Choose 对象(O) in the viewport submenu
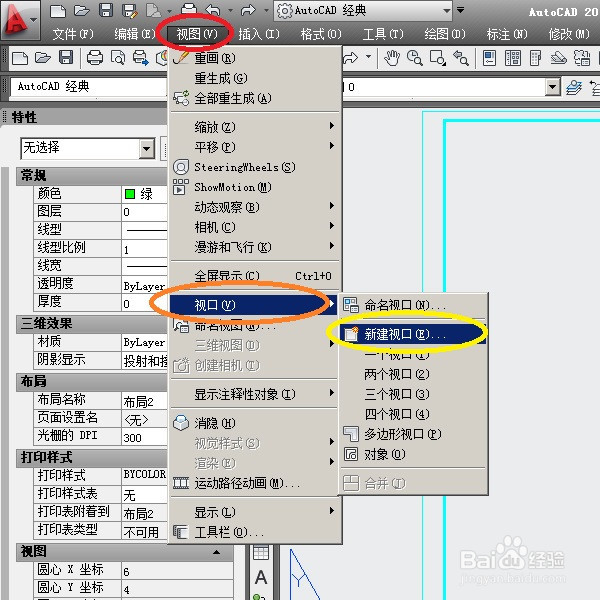Viewport: 600px width, 600px height. (x=413, y=454)
